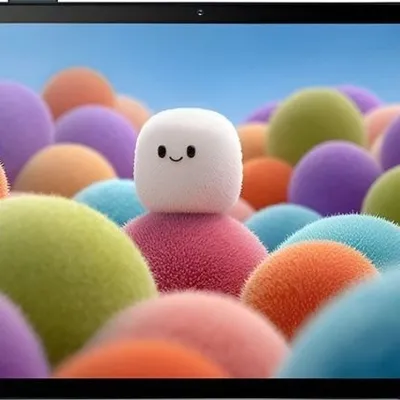
Task: Click the pink fuzzy ball under the marshmallow
Action: (x=197, y=253)
